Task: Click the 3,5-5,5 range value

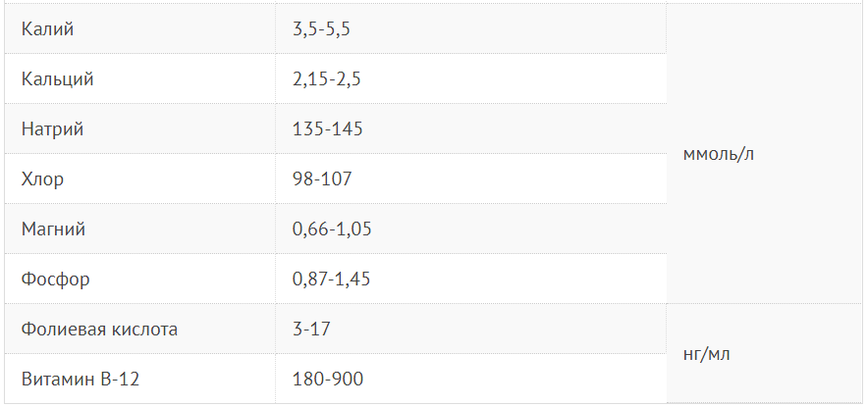Action: pos(321,29)
